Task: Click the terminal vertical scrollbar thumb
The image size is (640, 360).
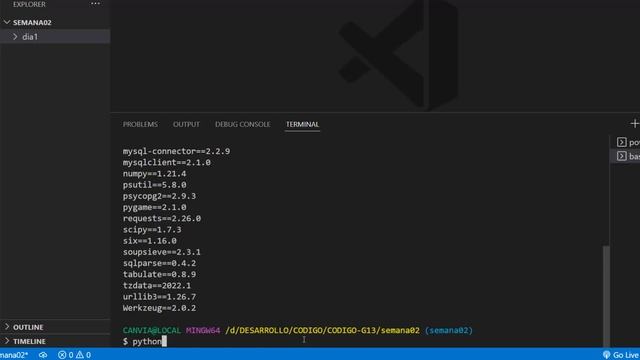Action: [606, 296]
